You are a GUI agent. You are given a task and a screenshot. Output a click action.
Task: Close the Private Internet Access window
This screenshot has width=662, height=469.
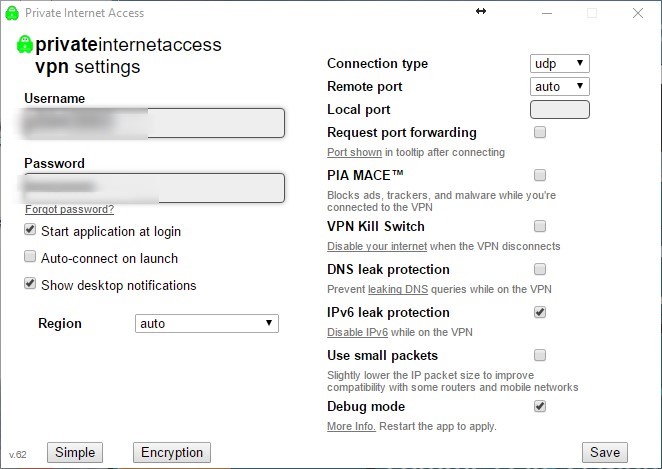tap(638, 13)
